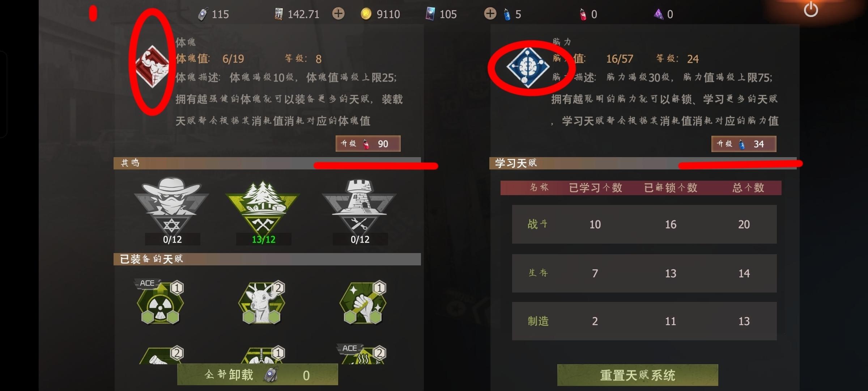Tap the gold coin 9110 counter
Viewport: 868px width, 391px height.
pos(380,14)
